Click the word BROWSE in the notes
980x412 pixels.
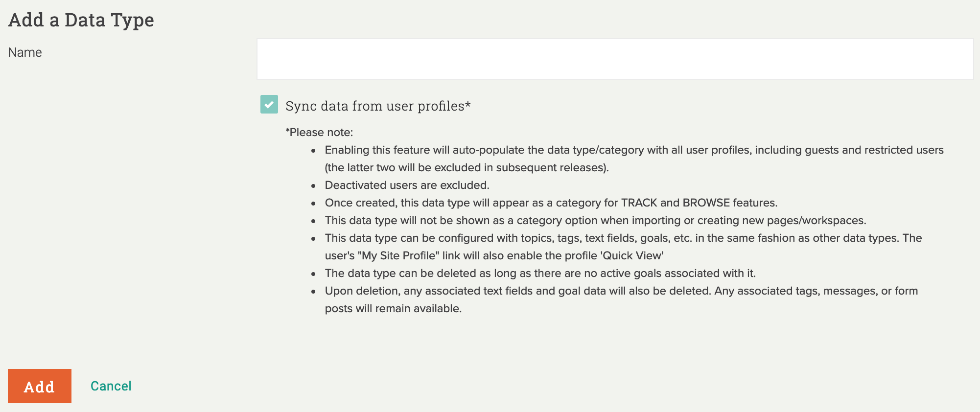(706, 203)
